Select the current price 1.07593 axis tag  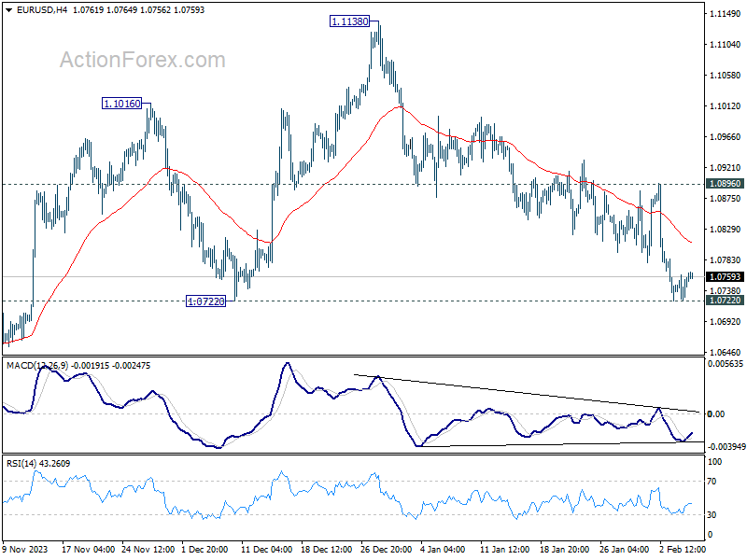tap(726, 277)
